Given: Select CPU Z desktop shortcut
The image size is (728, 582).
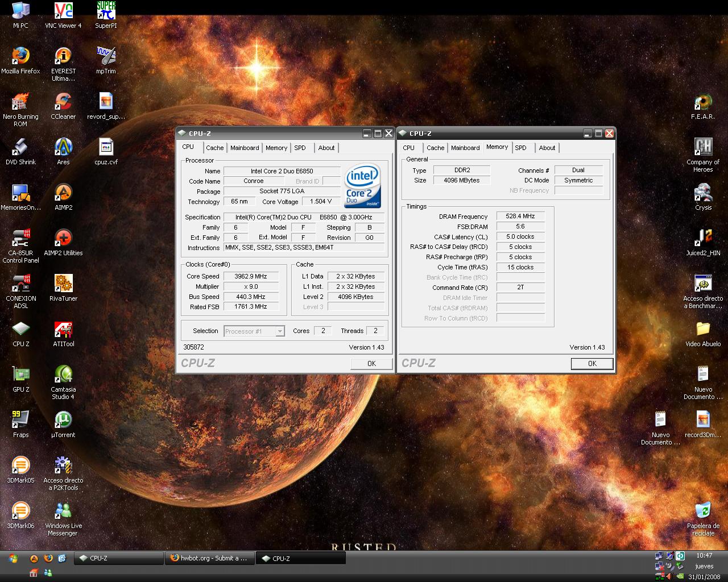Looking at the screenshot, I should (20, 333).
